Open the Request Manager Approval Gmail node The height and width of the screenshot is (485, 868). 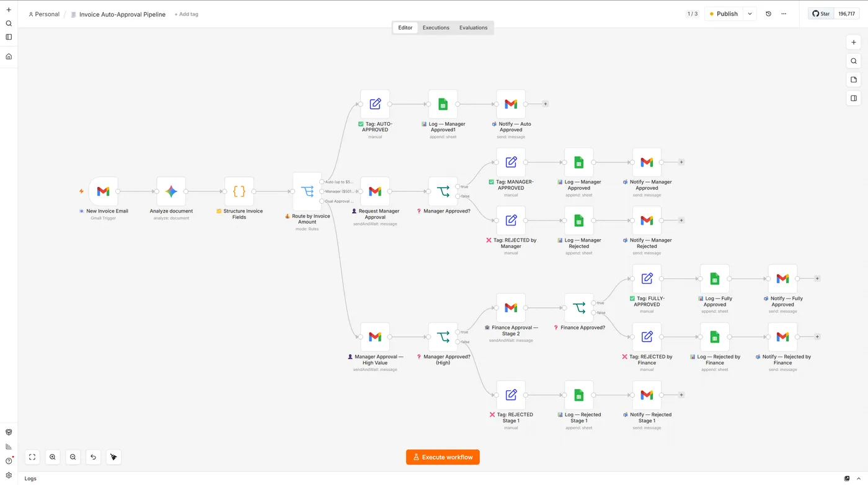pos(375,191)
